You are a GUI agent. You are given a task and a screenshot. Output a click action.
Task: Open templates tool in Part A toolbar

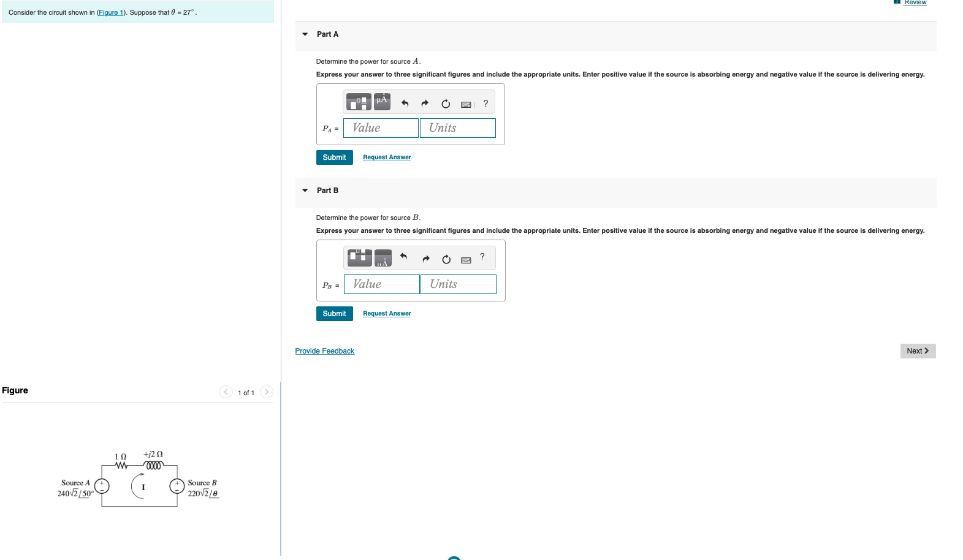(x=359, y=102)
